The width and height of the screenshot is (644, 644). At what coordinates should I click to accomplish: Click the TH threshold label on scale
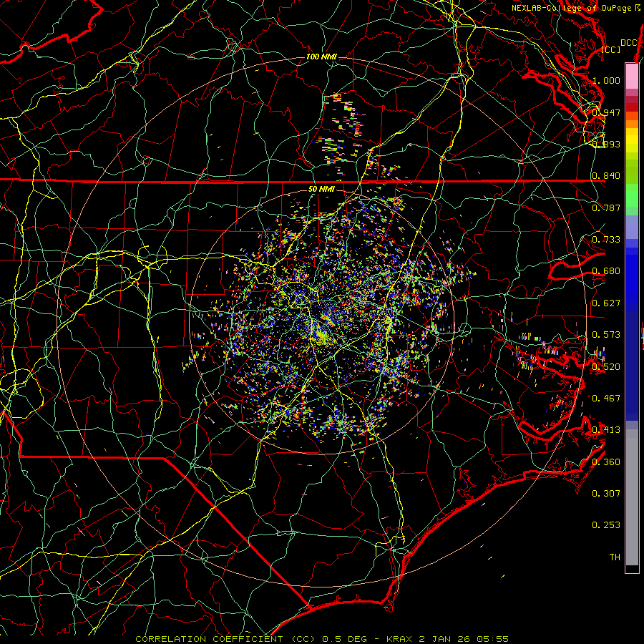coord(615,557)
